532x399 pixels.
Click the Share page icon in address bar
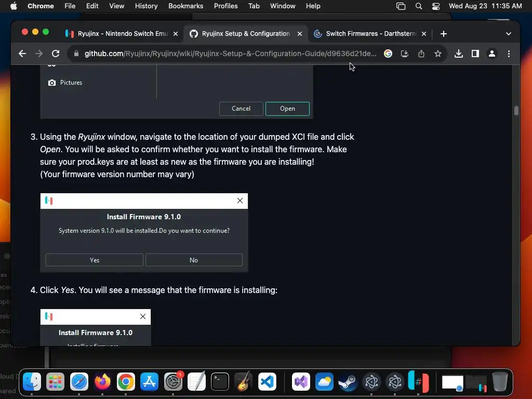421,54
